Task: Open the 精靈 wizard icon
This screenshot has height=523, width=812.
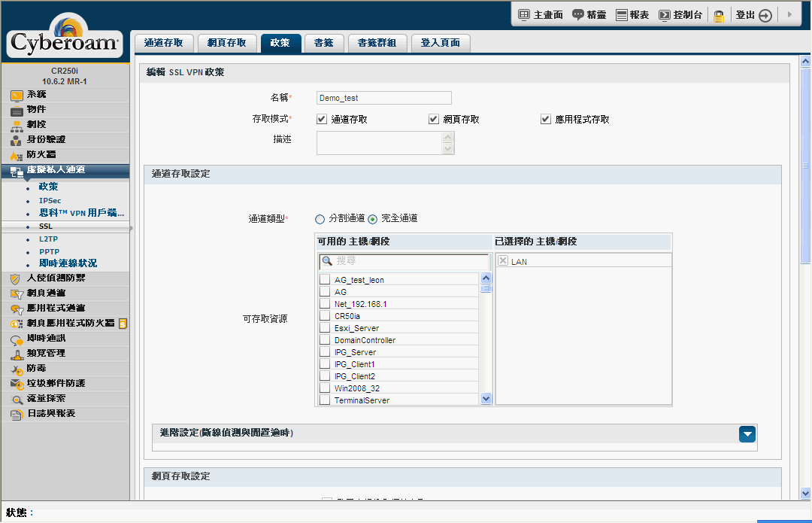Action: click(578, 14)
